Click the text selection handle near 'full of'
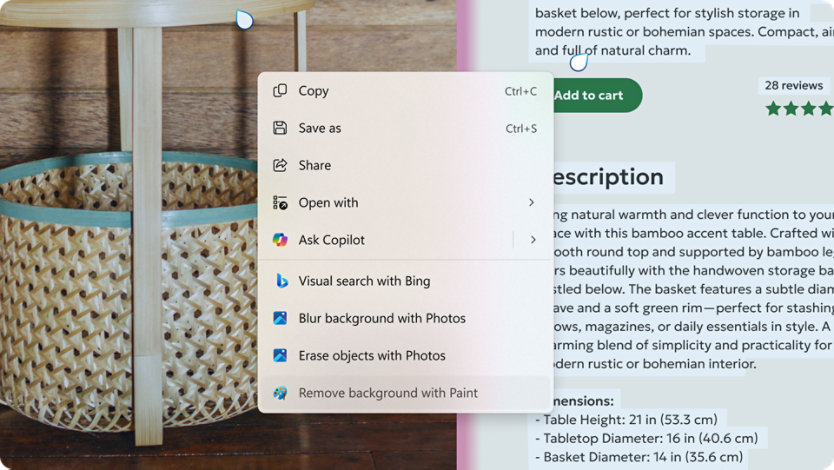 579,62
